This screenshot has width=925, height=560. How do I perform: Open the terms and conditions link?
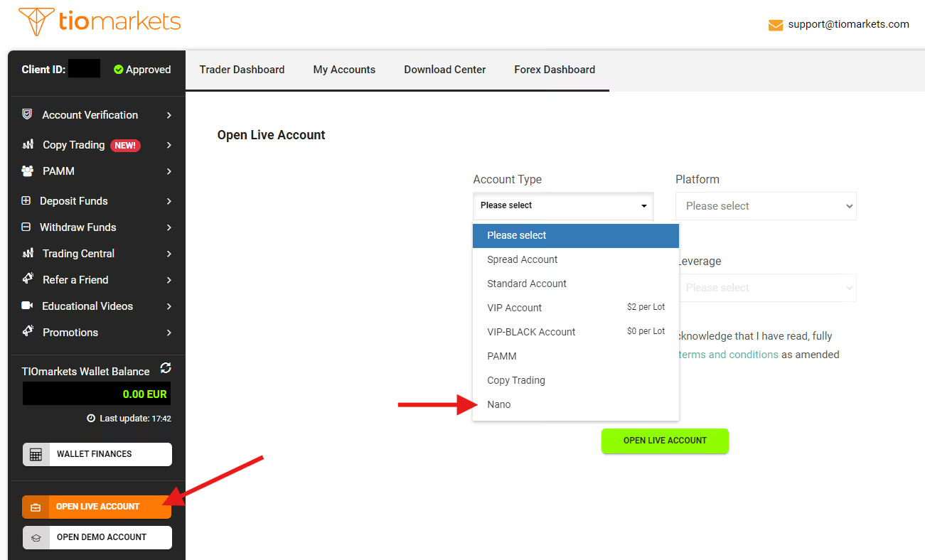pos(727,353)
